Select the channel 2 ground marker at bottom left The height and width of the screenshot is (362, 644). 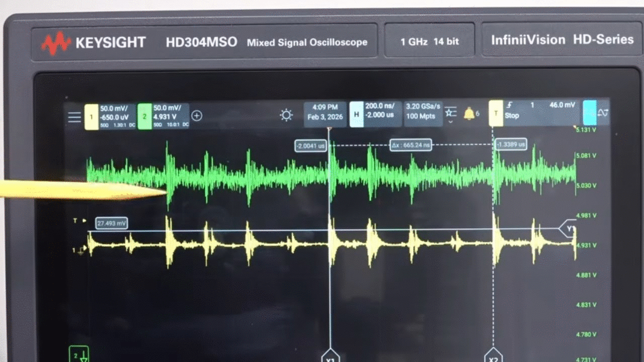coord(78,354)
